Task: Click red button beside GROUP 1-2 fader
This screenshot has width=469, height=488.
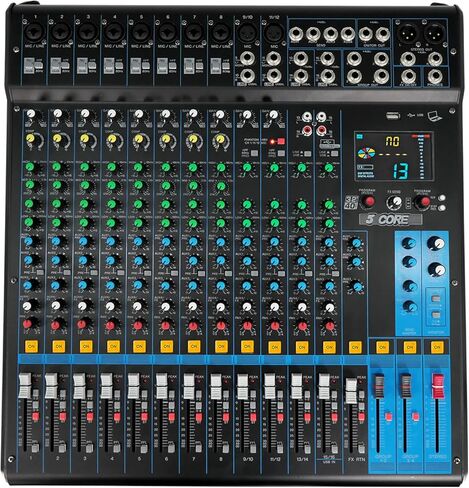Action: (x=388, y=417)
